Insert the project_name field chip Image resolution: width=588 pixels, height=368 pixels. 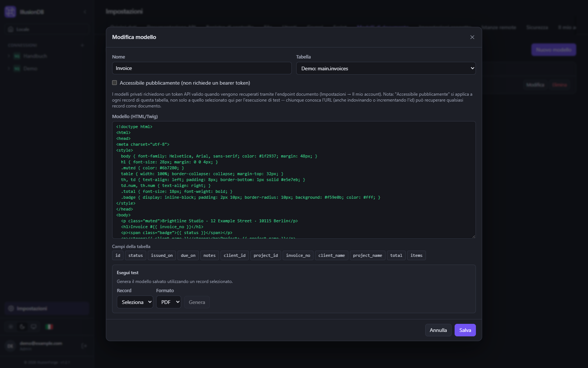point(367,255)
